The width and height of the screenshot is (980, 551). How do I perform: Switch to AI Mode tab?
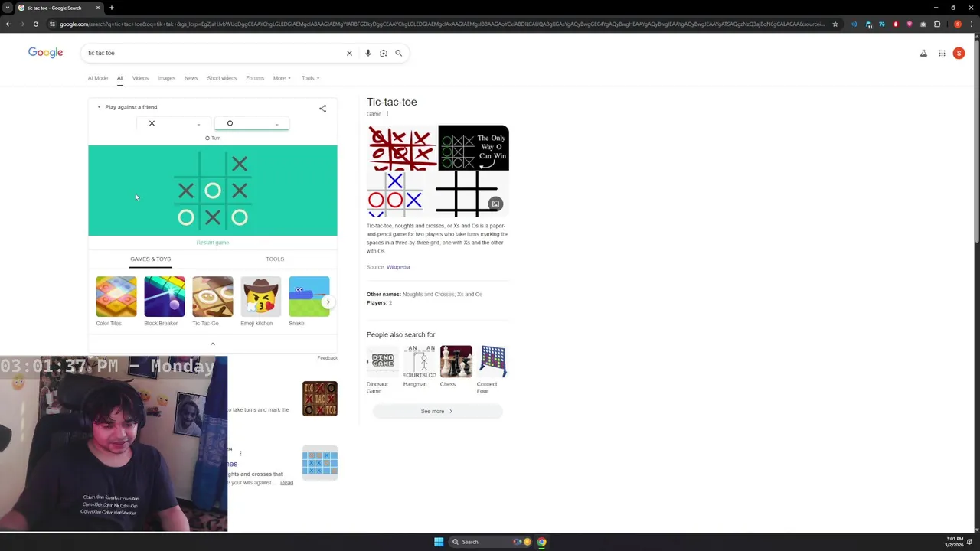98,78
